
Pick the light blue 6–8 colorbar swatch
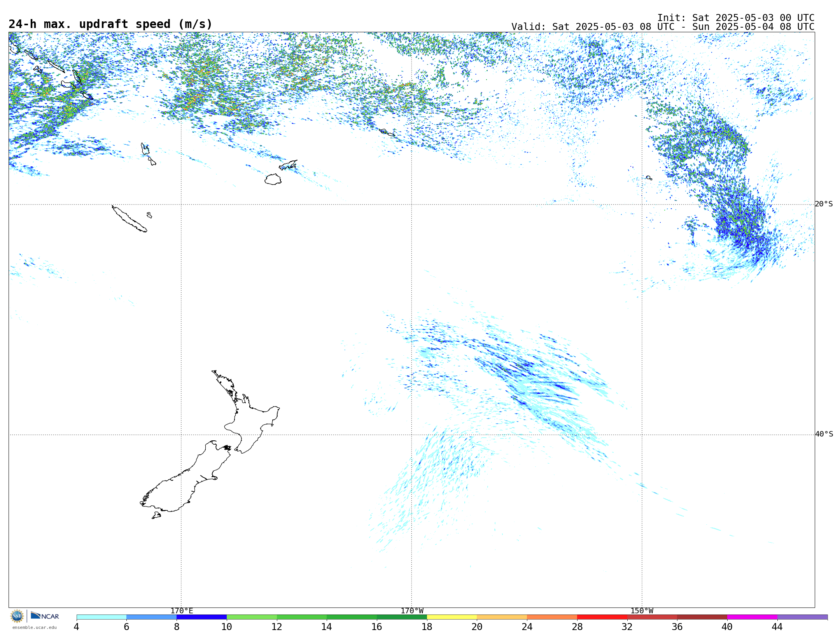point(152,617)
